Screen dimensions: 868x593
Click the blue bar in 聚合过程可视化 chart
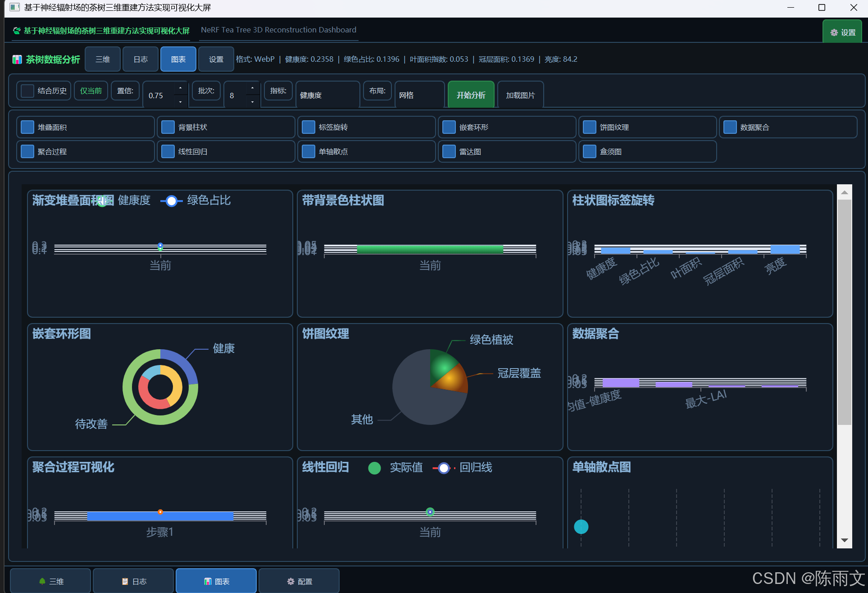tap(160, 516)
